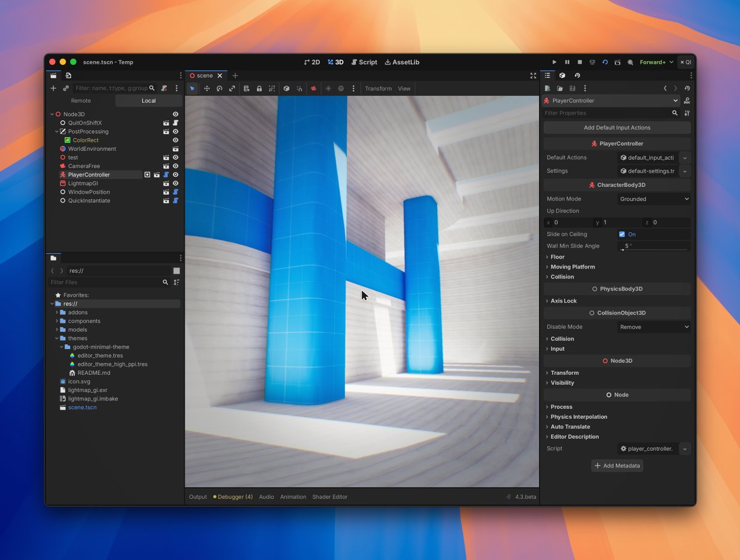Open the Forward+ renderer dropdown

pos(657,62)
